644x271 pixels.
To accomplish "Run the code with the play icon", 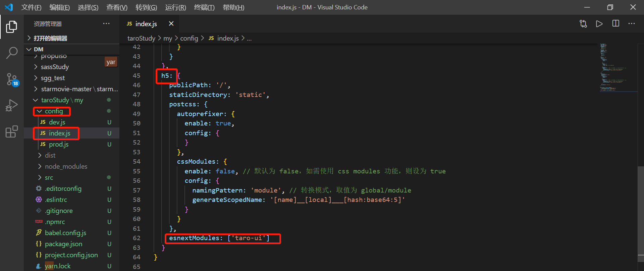I will click(599, 24).
